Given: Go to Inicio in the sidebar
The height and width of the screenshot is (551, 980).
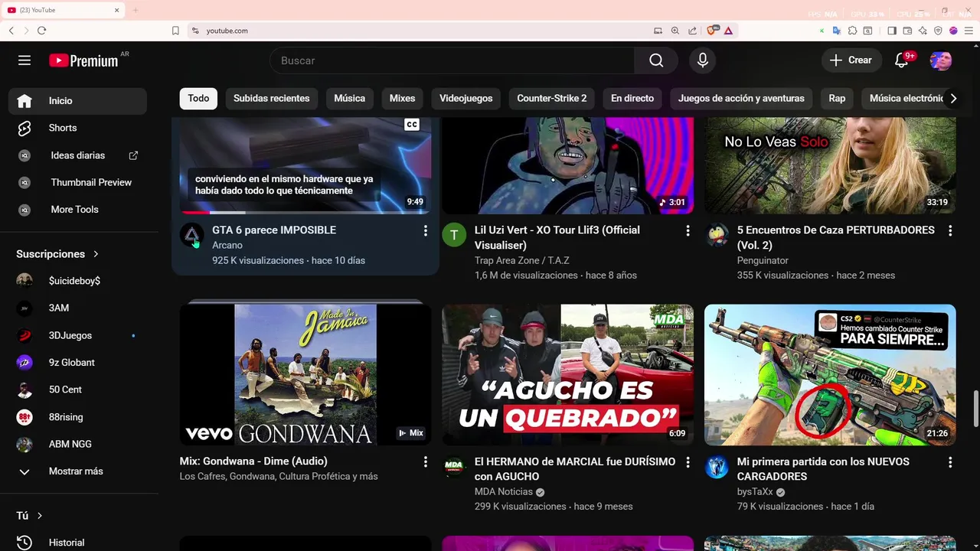Looking at the screenshot, I should click(77, 101).
